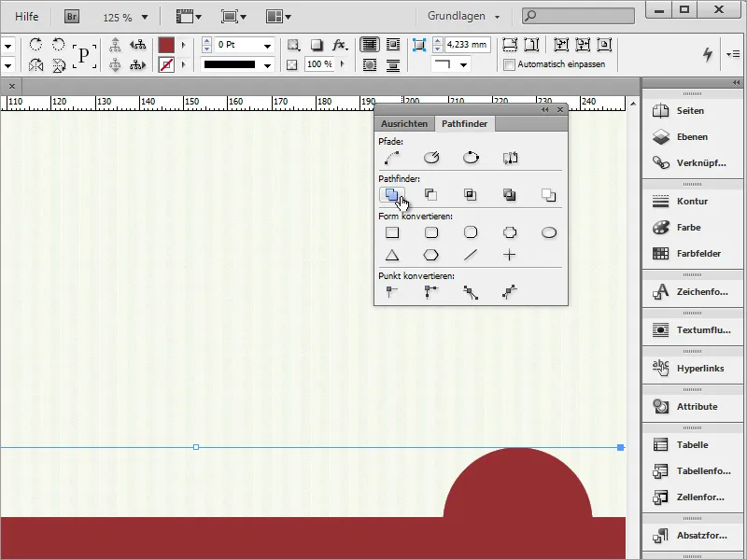Select the Pathfinder tab
This screenshot has width=747, height=560.
pyautogui.click(x=464, y=124)
